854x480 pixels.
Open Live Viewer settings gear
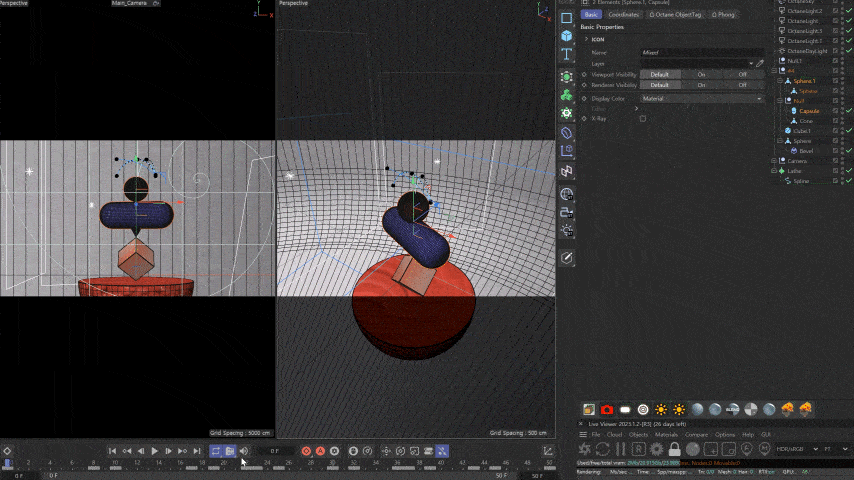click(656, 449)
